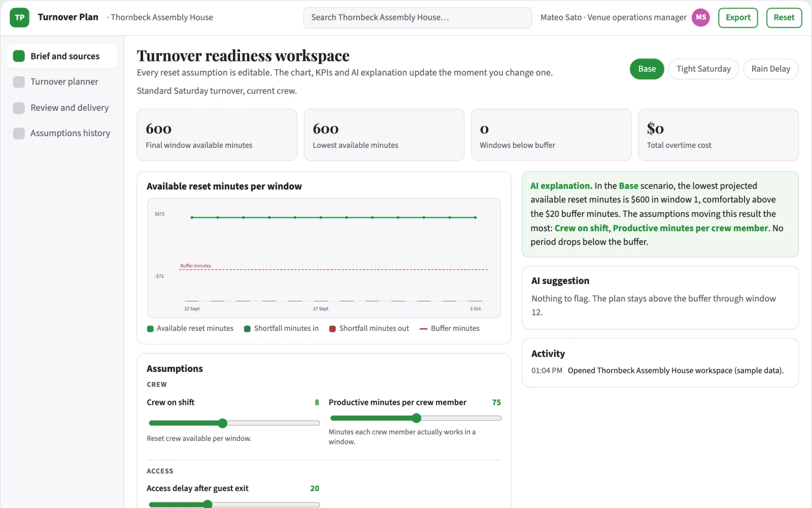This screenshot has width=812, height=508.
Task: Click the Windows below buffer card
Action: click(x=551, y=135)
